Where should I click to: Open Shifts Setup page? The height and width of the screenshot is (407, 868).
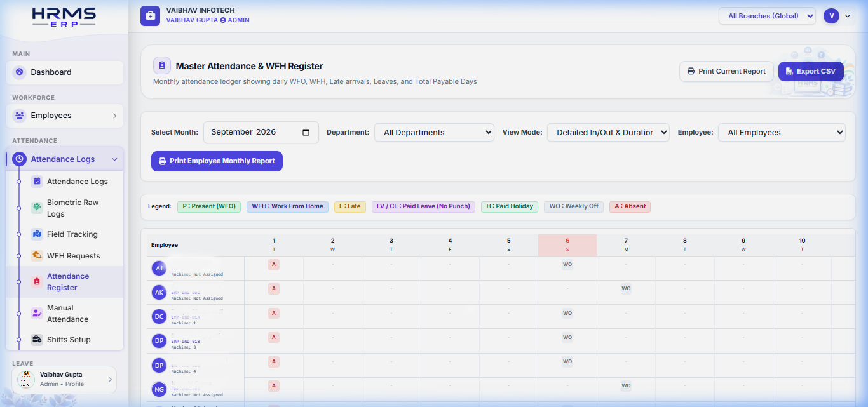click(69, 340)
